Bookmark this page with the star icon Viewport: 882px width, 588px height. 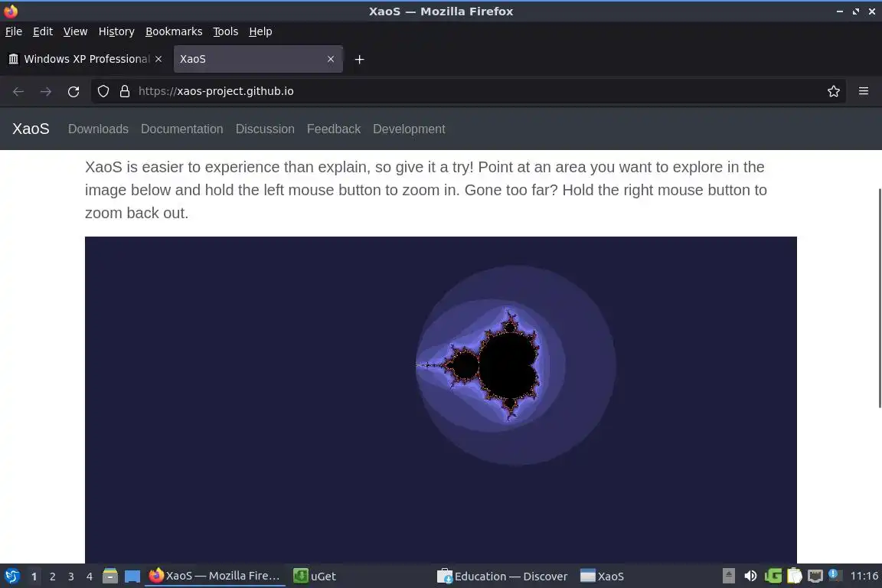tap(834, 91)
